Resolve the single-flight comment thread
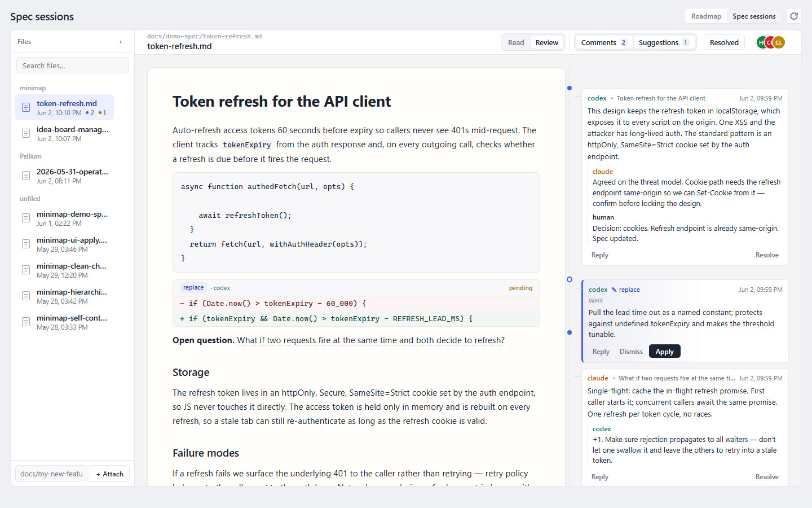This screenshot has width=812, height=508. [x=767, y=477]
